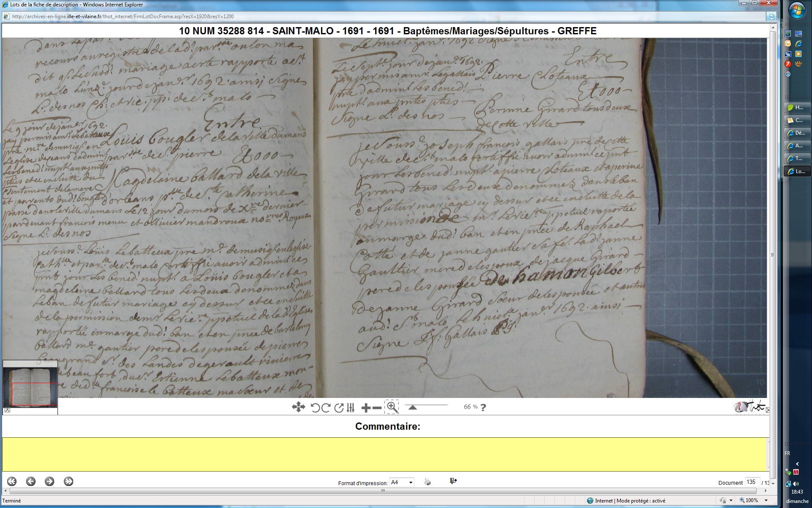Close the overview thumbnail panel
The height and width of the screenshot is (508, 812).
click(x=7, y=410)
